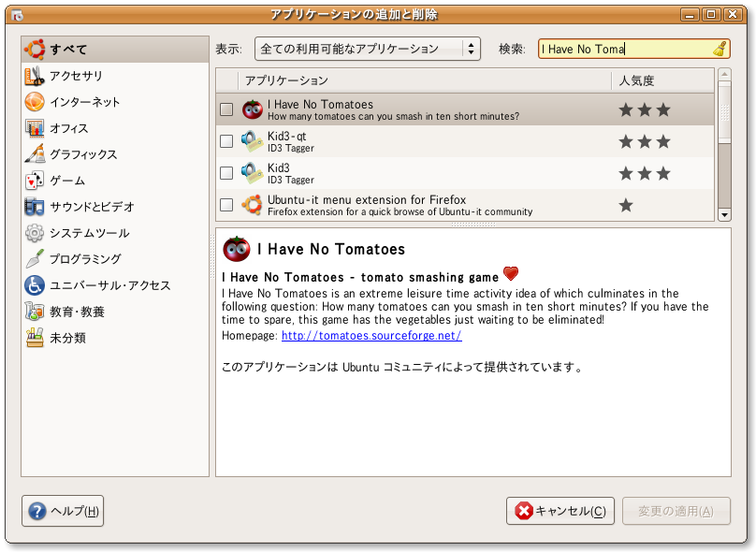Click the window menu icon in title bar

click(x=18, y=15)
